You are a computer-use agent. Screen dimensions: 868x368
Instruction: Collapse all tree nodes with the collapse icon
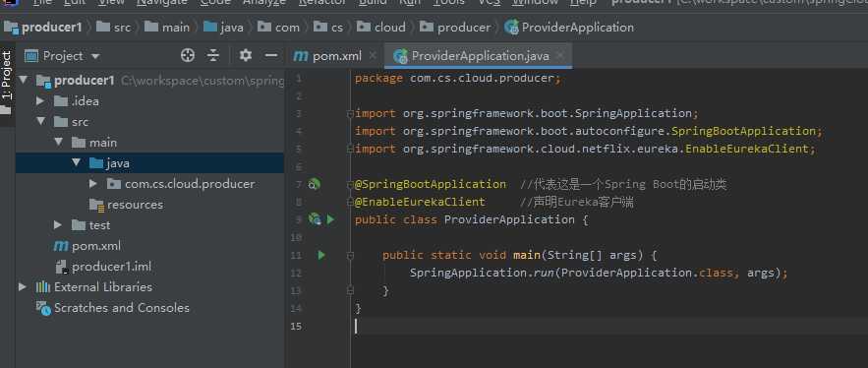tap(213, 55)
